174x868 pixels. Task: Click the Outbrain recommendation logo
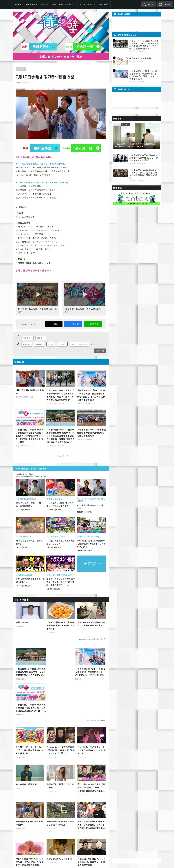[x=99, y=639]
